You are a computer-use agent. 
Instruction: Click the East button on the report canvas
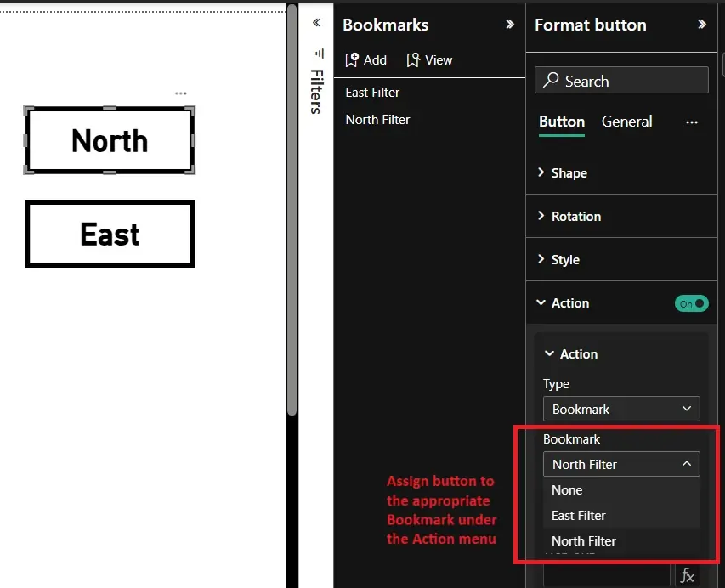109,234
